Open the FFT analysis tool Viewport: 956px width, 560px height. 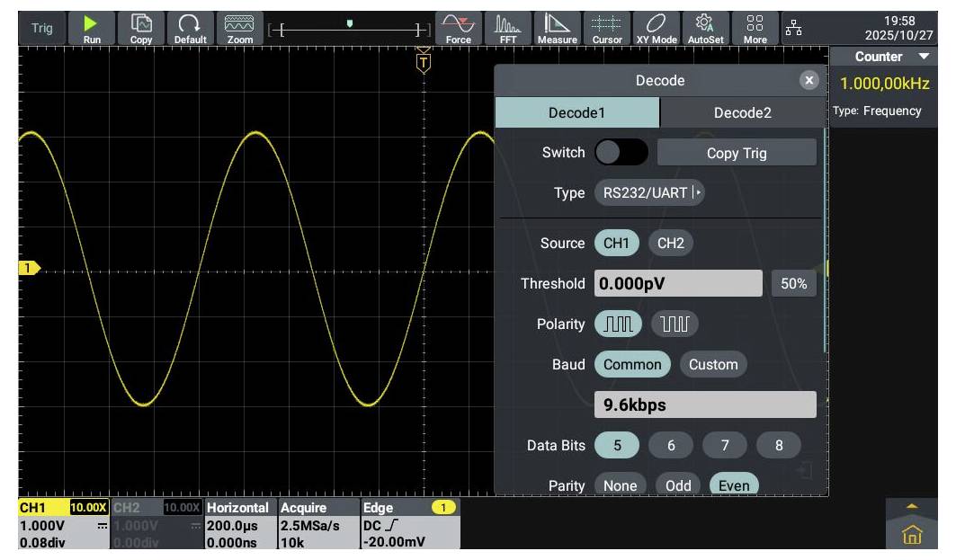coord(508,28)
